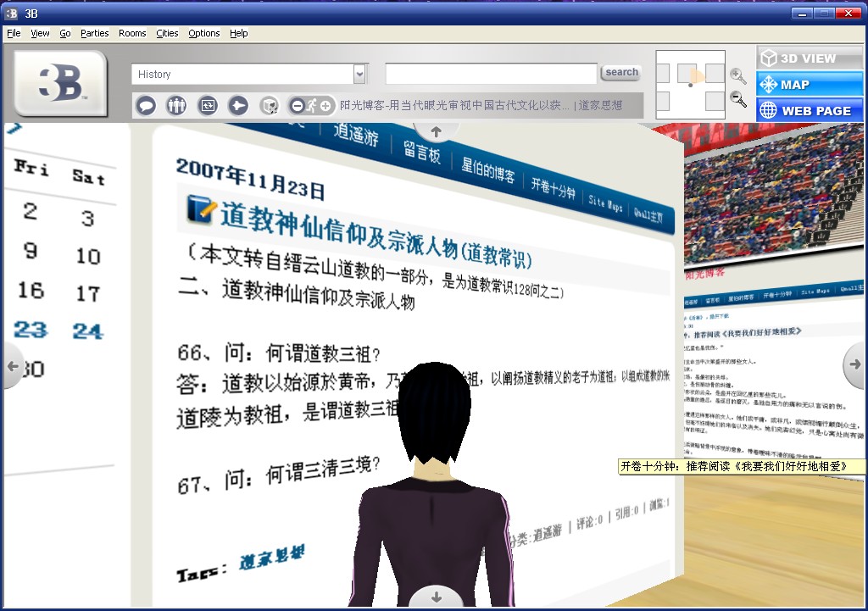Click the up arrow navigation button
The image size is (868, 611).
pyautogui.click(x=437, y=131)
